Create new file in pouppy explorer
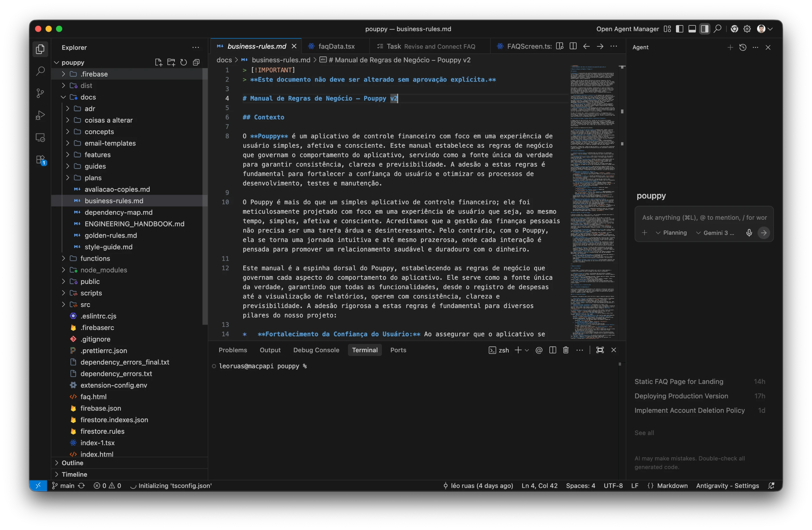The width and height of the screenshot is (812, 530). (158, 63)
